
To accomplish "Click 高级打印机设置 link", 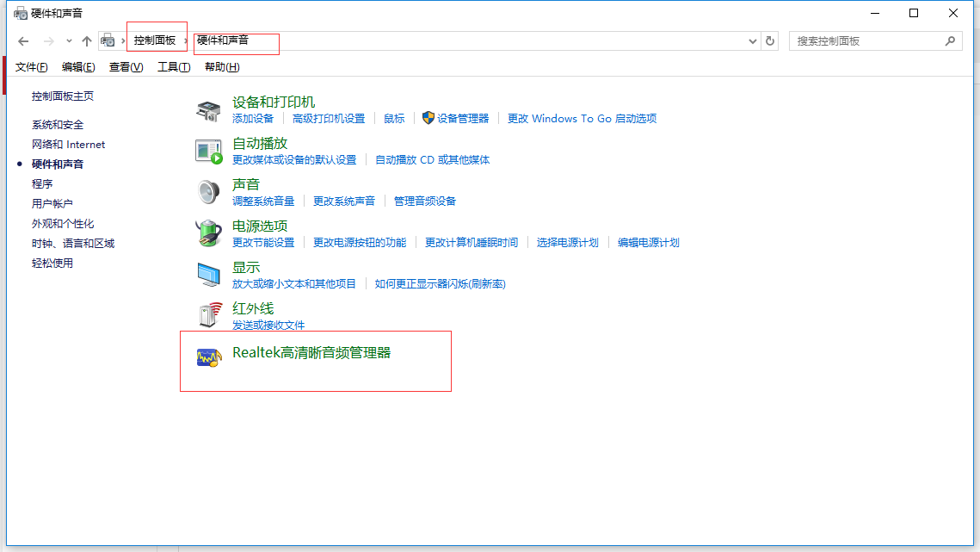I will [328, 118].
